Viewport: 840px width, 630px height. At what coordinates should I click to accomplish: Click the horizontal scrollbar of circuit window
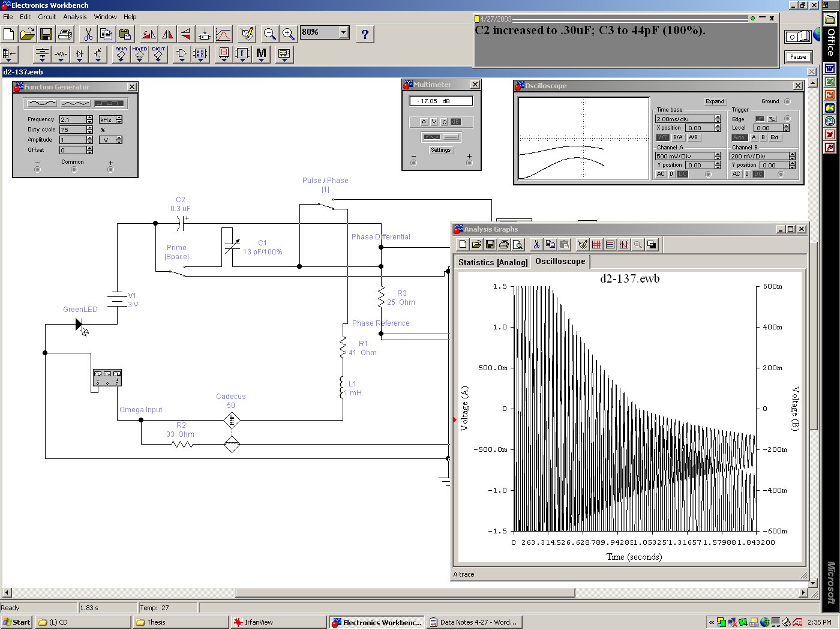(x=405, y=593)
